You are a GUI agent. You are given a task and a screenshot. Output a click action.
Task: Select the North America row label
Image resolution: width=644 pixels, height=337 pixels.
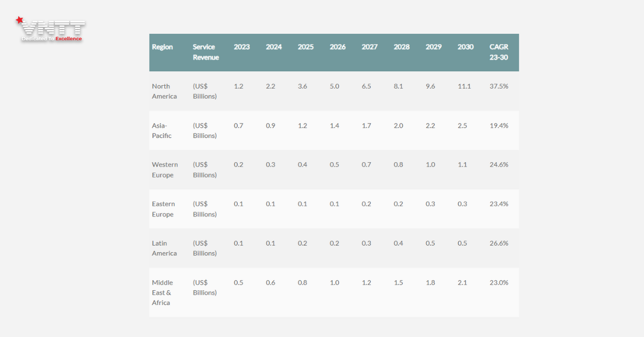164,91
